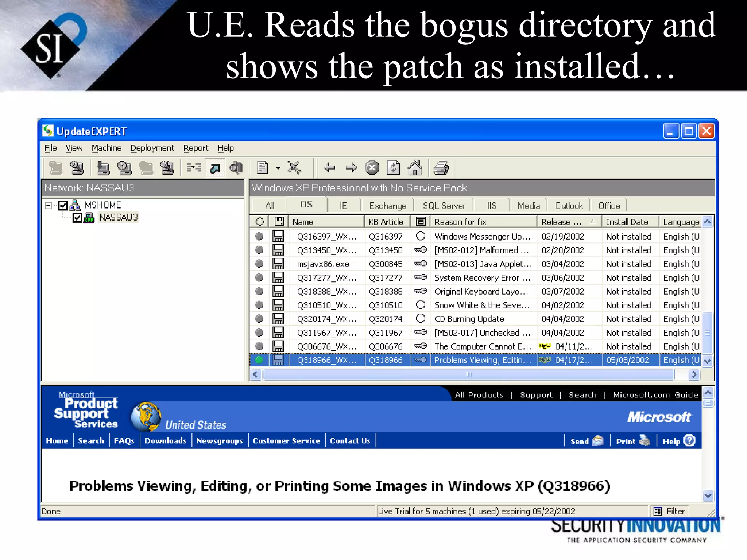Click the circle status column header
Screen dimensions: 747x560
click(x=260, y=222)
